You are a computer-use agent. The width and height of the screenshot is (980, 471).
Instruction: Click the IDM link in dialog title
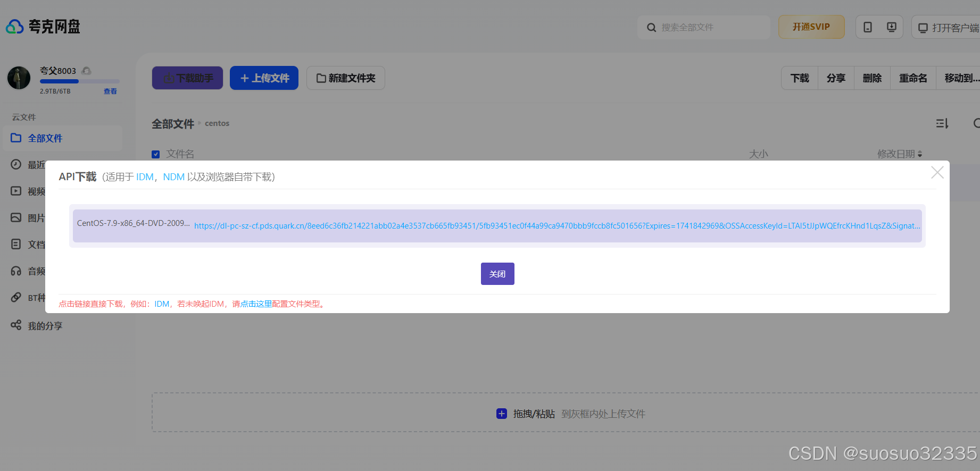click(x=145, y=177)
